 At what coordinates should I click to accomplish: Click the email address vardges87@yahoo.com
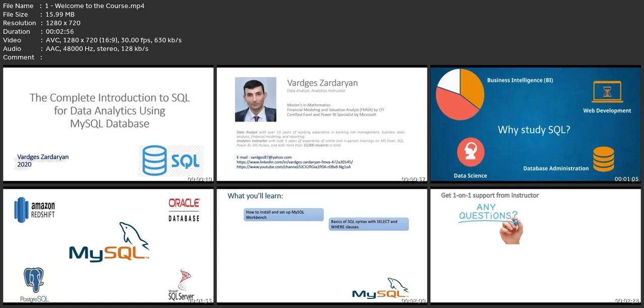click(x=264, y=157)
